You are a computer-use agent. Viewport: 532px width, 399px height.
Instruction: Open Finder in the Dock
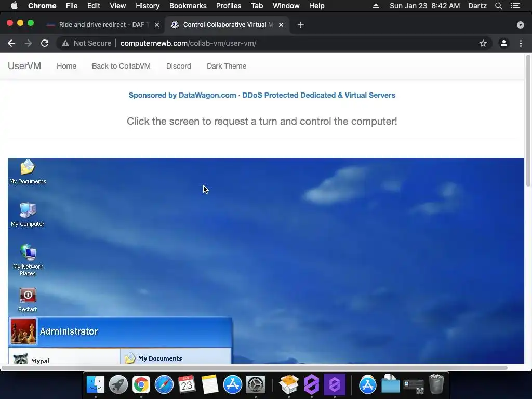pyautogui.click(x=96, y=384)
